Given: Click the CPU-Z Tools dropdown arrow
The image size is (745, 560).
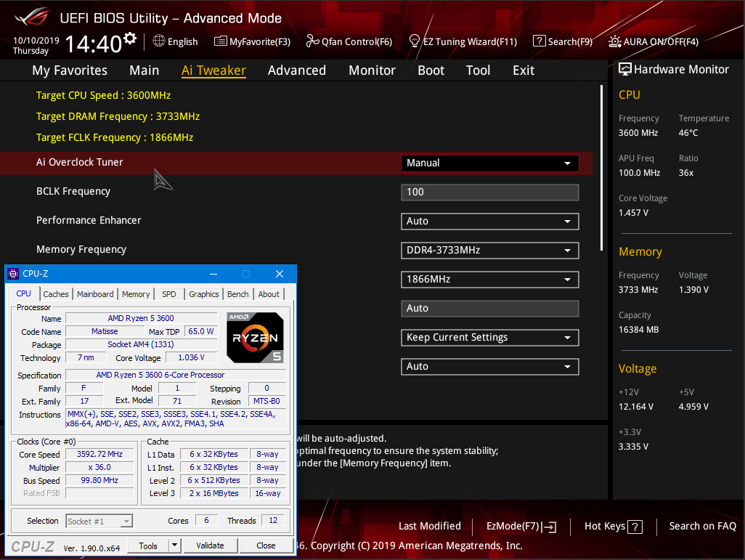Looking at the screenshot, I should click(x=175, y=545).
